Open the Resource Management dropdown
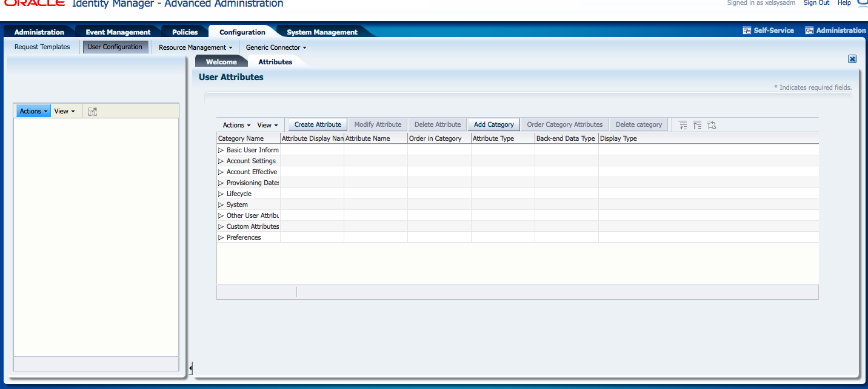Screen dimensions: 868x389 point(195,47)
